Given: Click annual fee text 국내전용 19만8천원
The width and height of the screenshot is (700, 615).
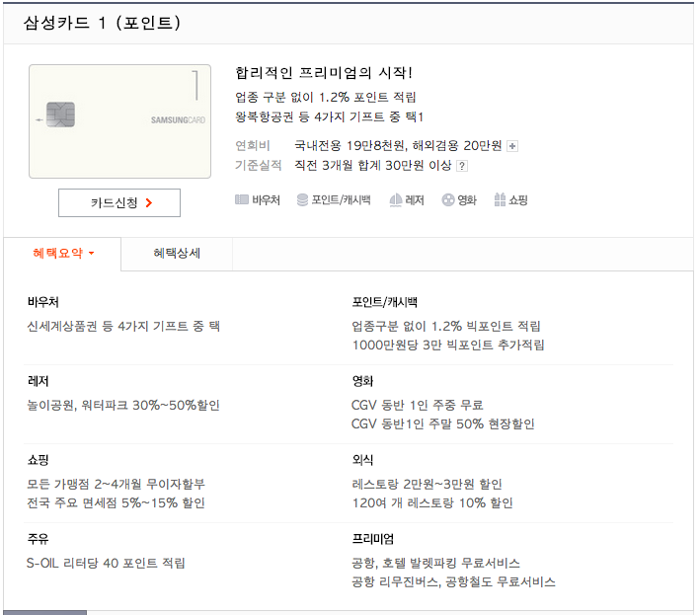Looking at the screenshot, I should (350, 145).
